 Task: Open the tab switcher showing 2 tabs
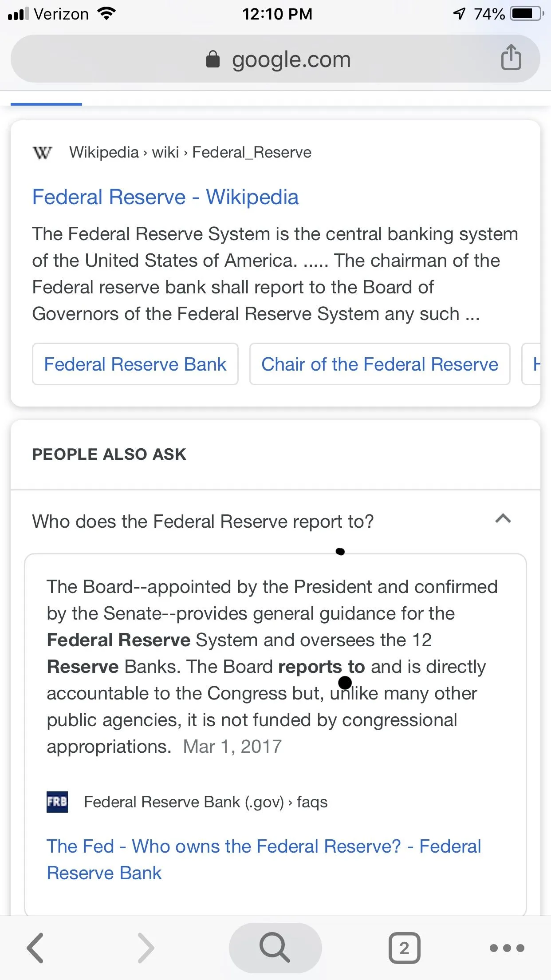coord(404,948)
